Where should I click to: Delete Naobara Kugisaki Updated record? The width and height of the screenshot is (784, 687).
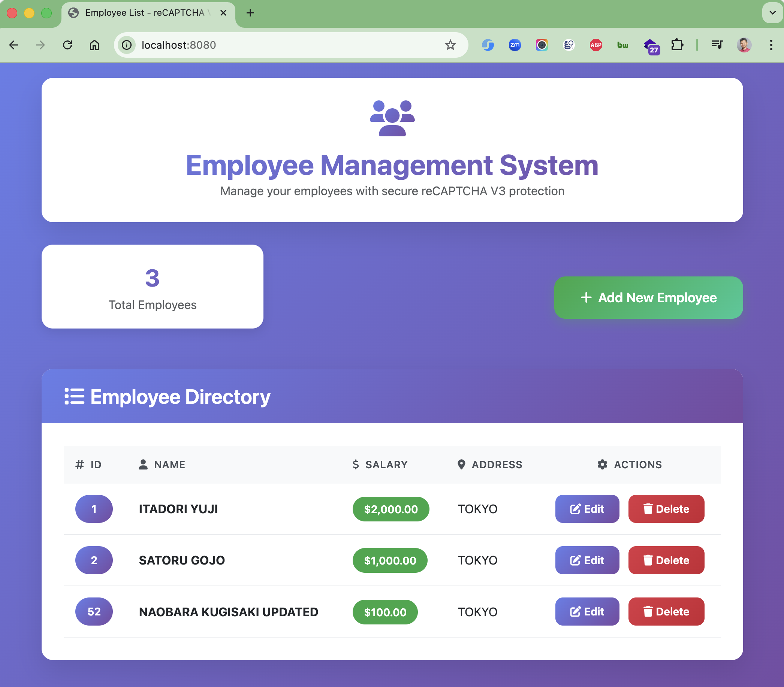pos(666,611)
